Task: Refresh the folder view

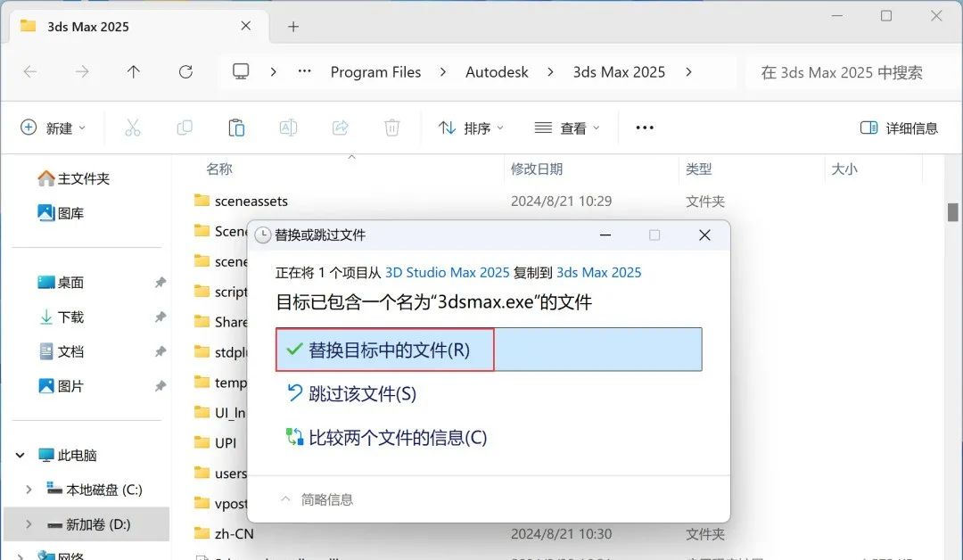Action: click(185, 72)
